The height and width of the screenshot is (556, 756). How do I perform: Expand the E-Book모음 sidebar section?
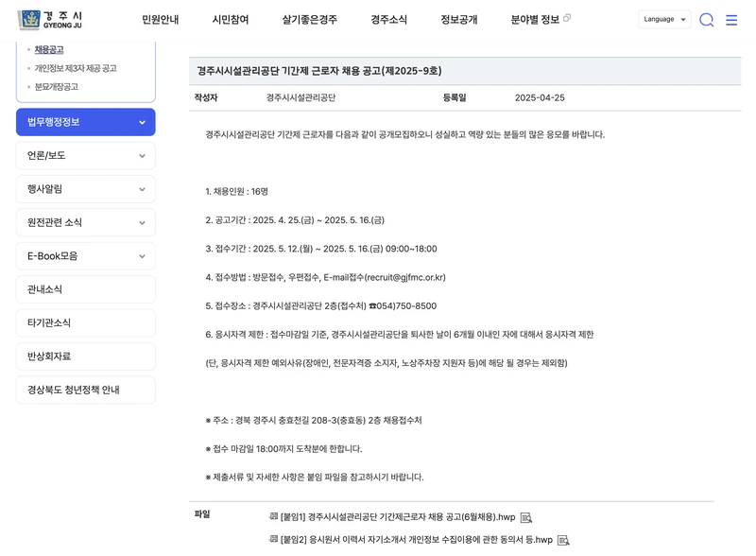86,255
